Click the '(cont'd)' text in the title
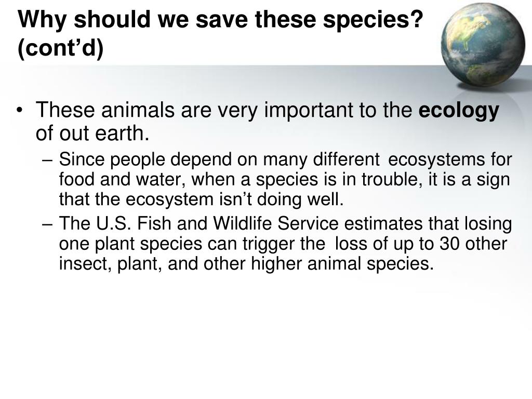532x399 pixels. [x=60, y=47]
